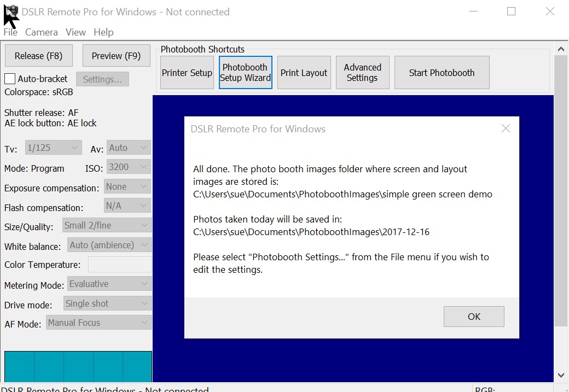Click the Color Temperature input field
This screenshot has height=392, width=569.
pos(120,265)
